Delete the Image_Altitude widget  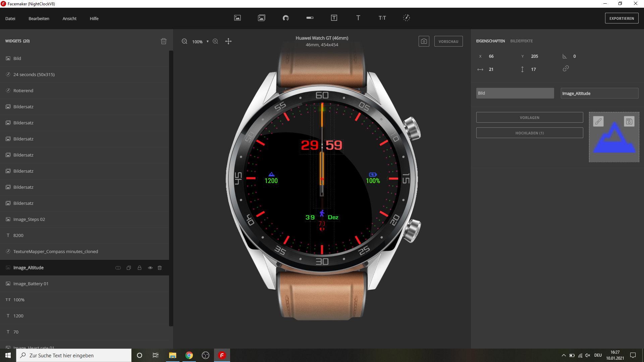(x=160, y=268)
